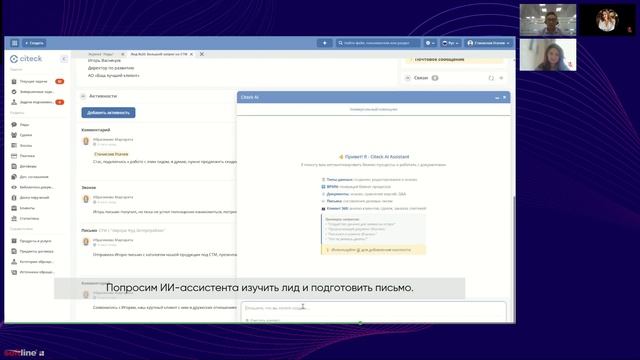Viewport: 640px width, 360px height.
Task: Click the plus button in top bar
Action: pos(324,43)
